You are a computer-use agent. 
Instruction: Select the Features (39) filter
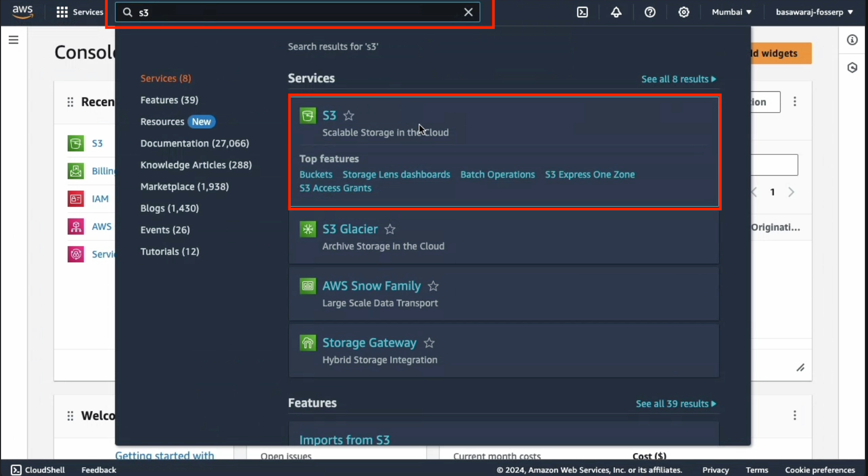(x=170, y=100)
